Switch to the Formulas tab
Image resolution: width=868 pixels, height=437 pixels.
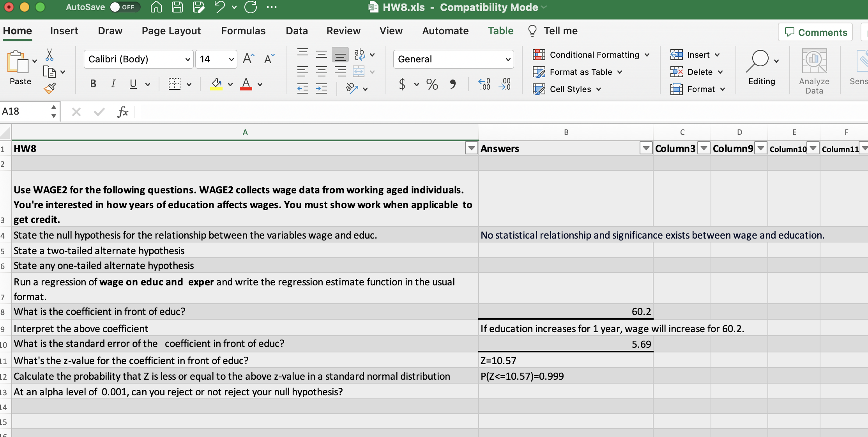click(x=243, y=31)
